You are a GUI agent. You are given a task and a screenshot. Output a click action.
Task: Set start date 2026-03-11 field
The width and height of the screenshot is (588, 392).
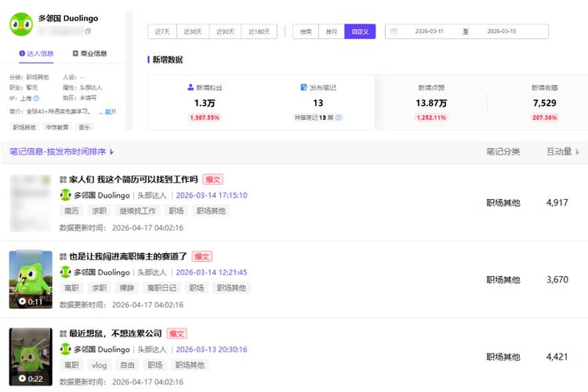click(429, 31)
